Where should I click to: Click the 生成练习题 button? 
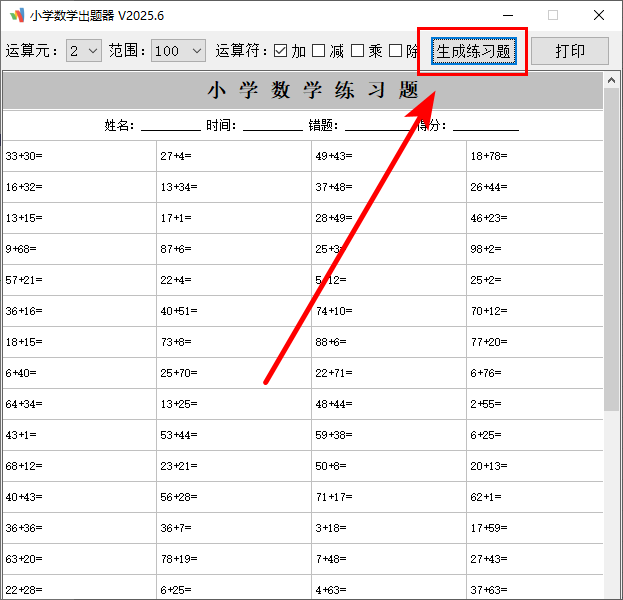click(474, 51)
